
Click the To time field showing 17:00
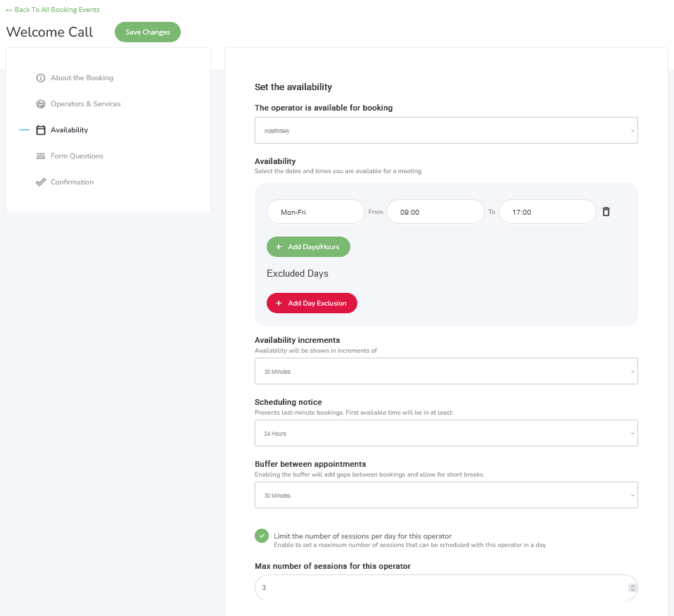547,212
